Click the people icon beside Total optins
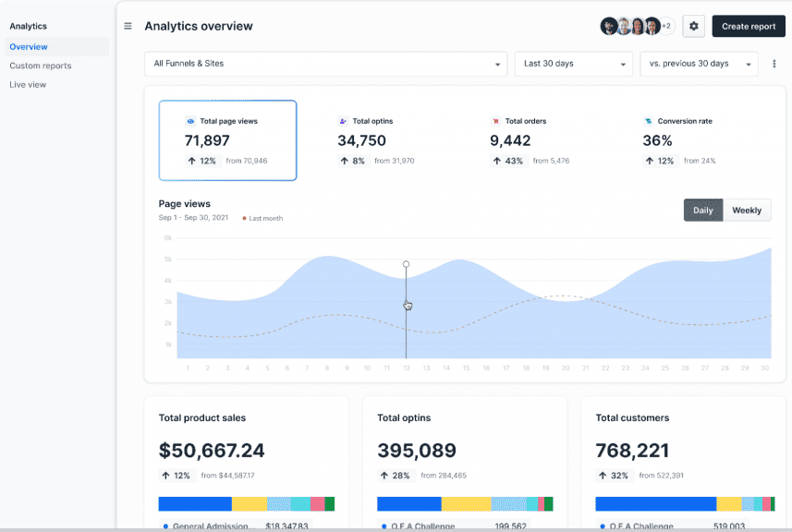This screenshot has width=792, height=532. point(343,121)
